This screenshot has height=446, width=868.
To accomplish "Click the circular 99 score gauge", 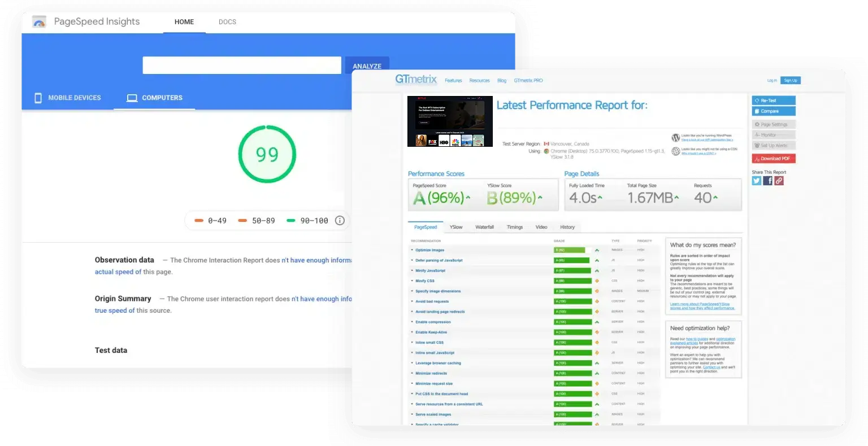I will 267,154.
